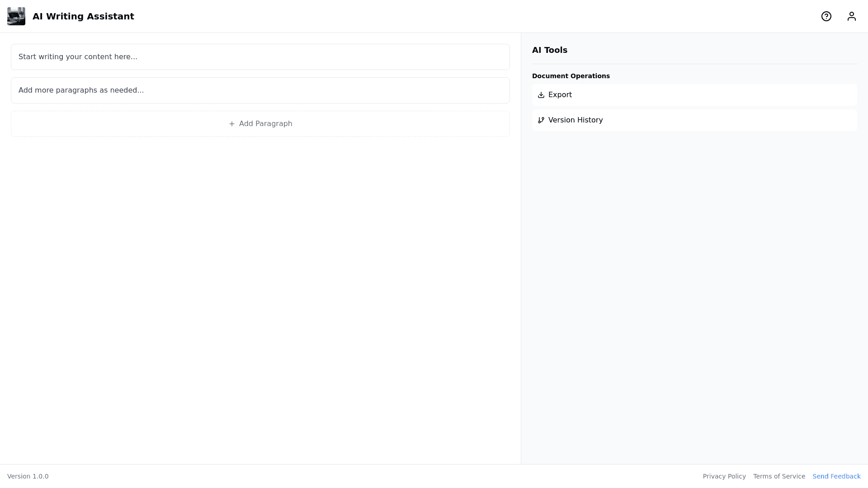
Task: Click the download icon beside Export
Action: tap(541, 95)
